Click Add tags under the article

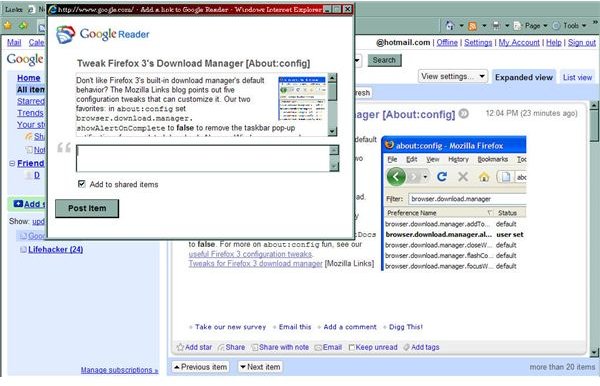pos(421,347)
